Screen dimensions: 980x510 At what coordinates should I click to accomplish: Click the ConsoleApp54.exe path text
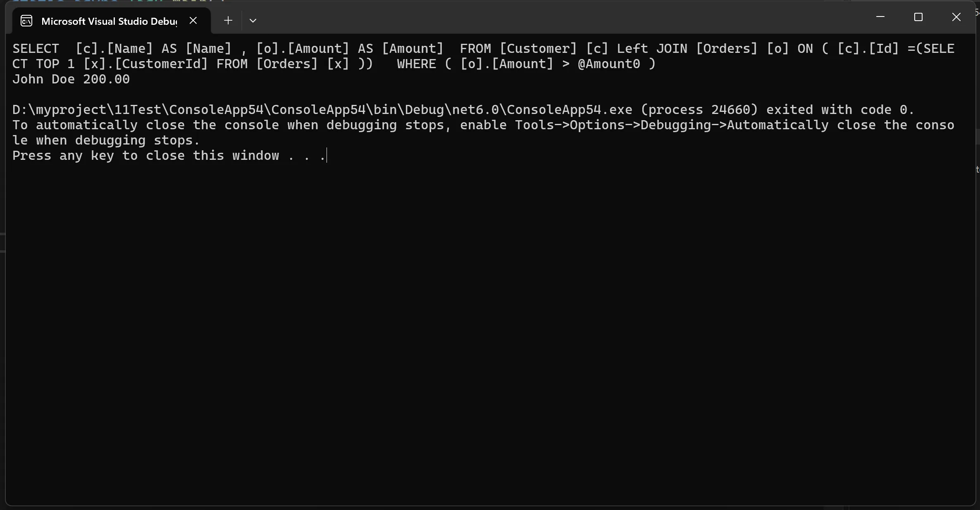(322, 110)
